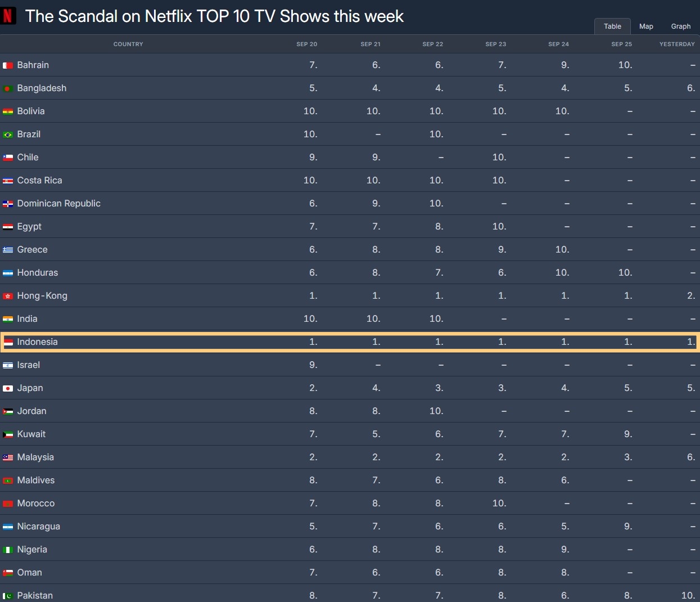Click Egypt's SEP 22 rank '8.'
The width and height of the screenshot is (700, 602).
[x=439, y=227]
